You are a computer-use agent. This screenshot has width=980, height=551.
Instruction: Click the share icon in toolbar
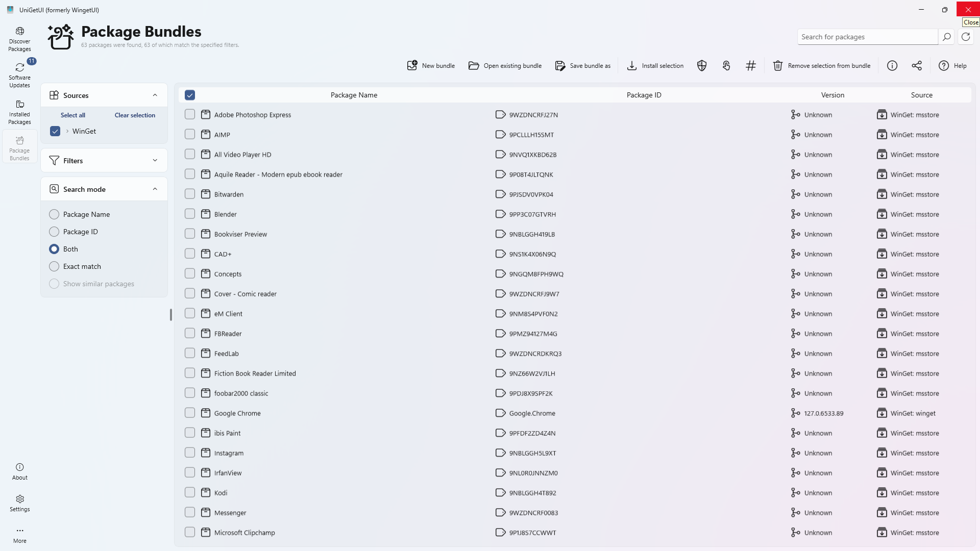coord(917,66)
